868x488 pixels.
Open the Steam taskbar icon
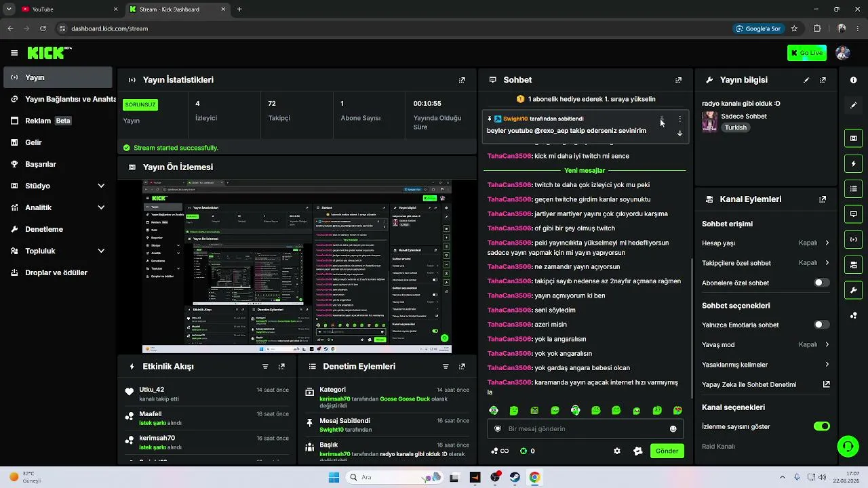pyautogui.click(x=515, y=477)
